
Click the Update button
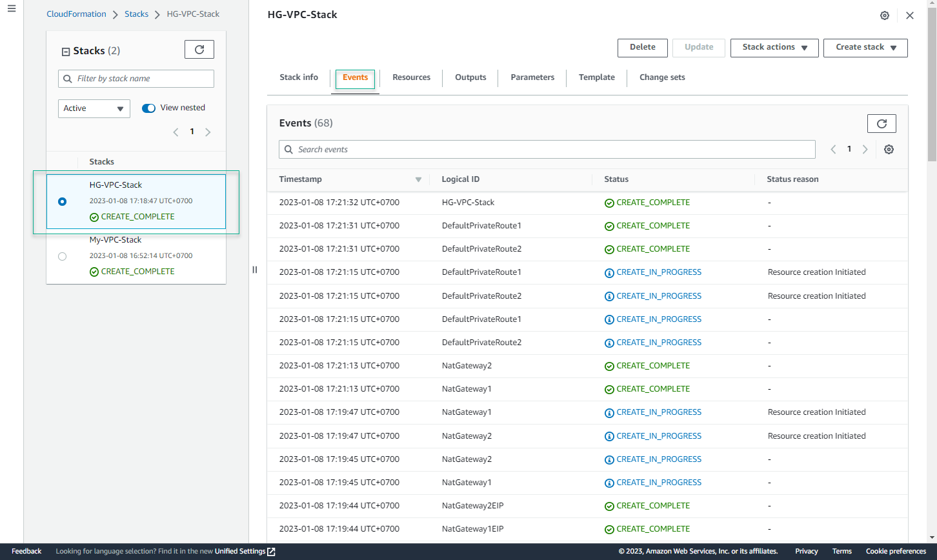[699, 48]
